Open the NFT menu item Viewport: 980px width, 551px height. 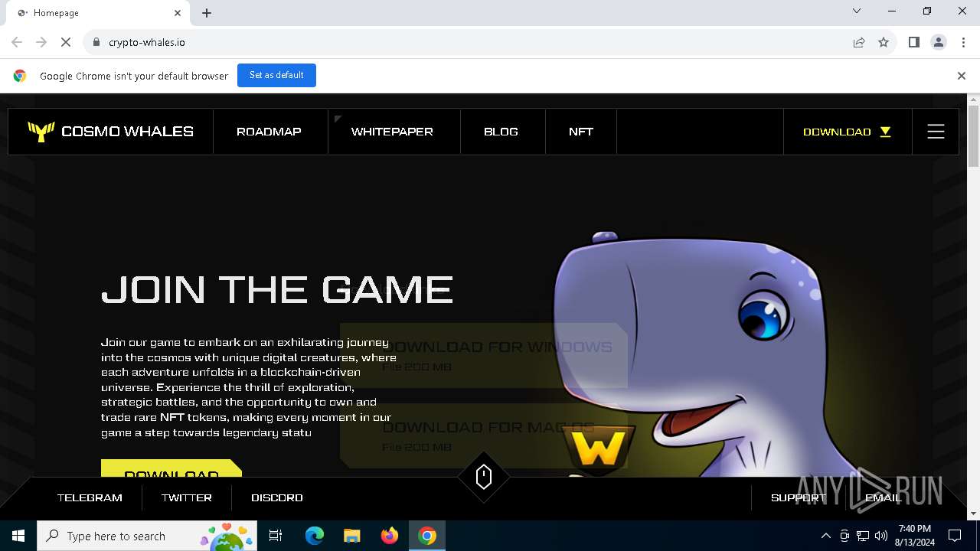[581, 132]
